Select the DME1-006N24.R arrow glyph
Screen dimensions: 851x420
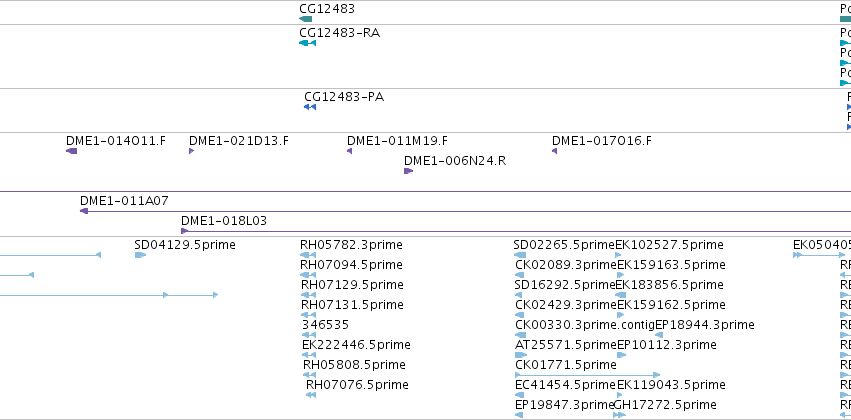tap(409, 171)
